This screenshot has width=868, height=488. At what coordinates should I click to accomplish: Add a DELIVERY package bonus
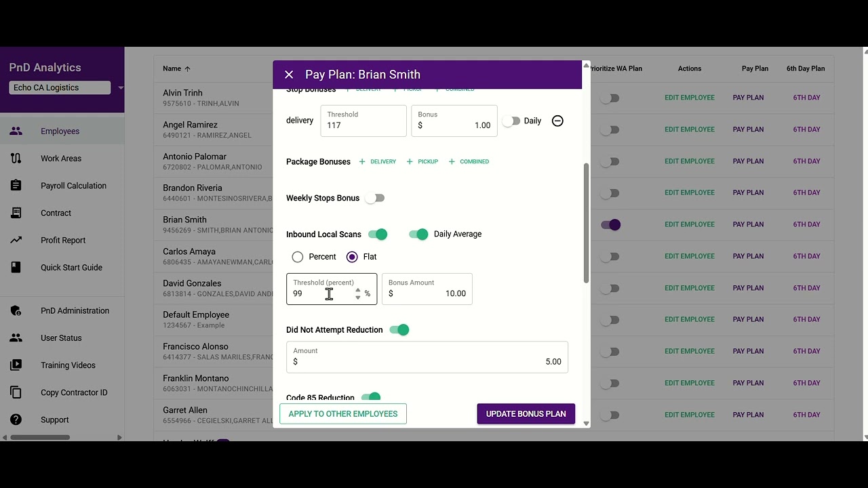(378, 162)
